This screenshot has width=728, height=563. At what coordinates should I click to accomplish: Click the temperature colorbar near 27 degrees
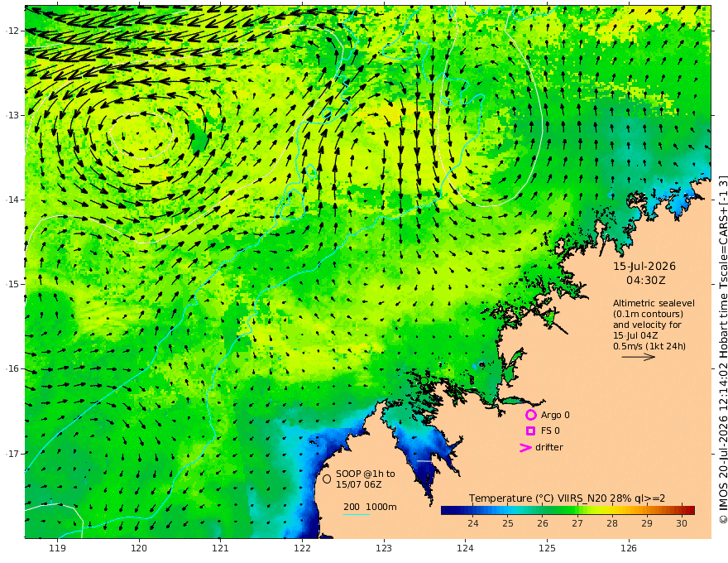pos(577,510)
